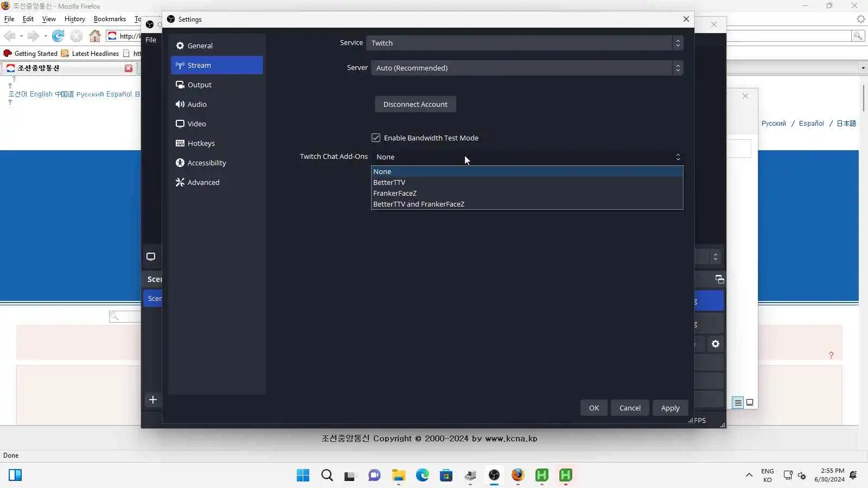Screen dimensions: 868x488
Task: Click the Disconnect Account button
Action: (416, 104)
